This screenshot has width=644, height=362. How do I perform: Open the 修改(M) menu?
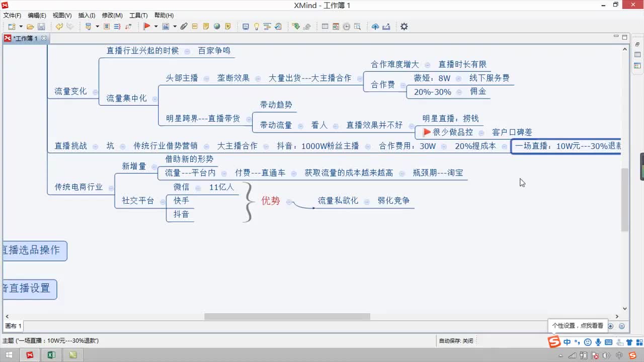pyautogui.click(x=112, y=16)
